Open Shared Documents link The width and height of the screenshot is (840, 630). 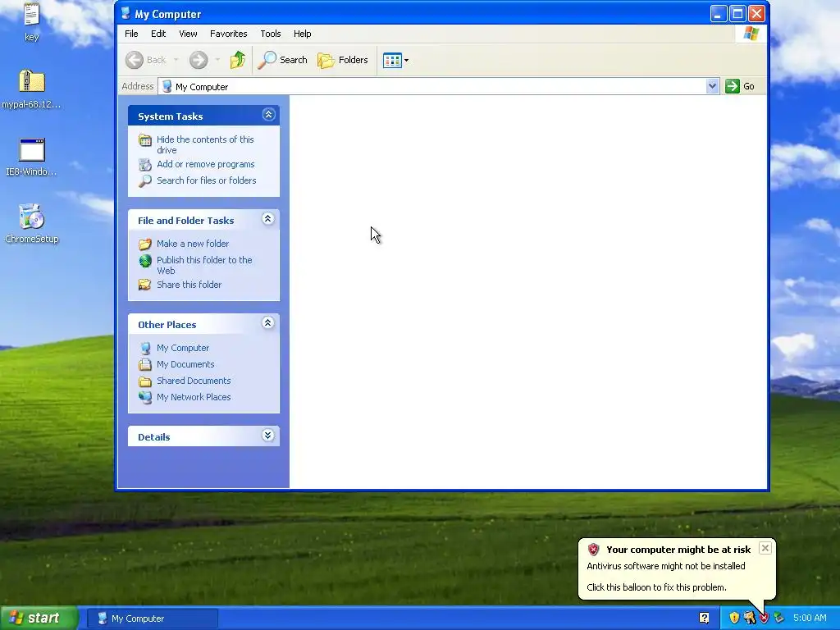tap(194, 381)
